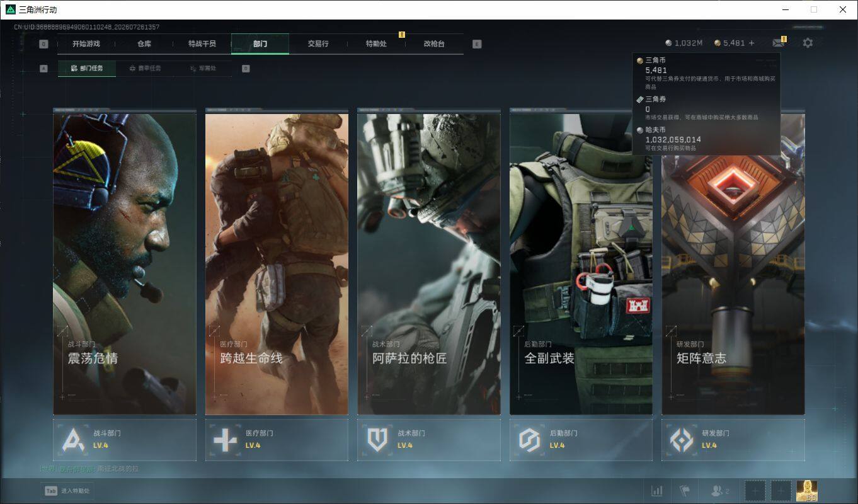This screenshot has height=504, width=858.
Task: Minimize the 三角洲行动 window
Action: coord(786,9)
